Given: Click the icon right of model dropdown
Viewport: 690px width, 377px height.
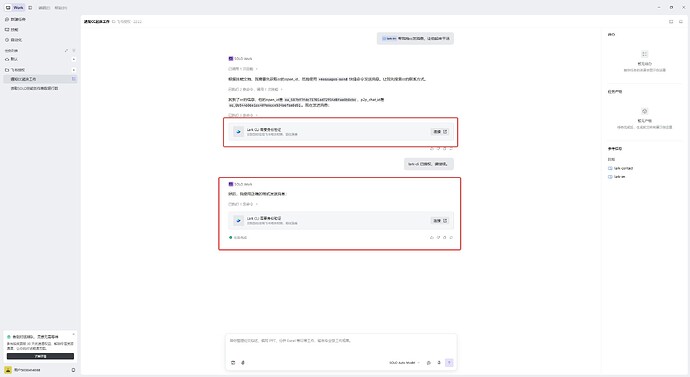Looking at the screenshot, I should 429,362.
